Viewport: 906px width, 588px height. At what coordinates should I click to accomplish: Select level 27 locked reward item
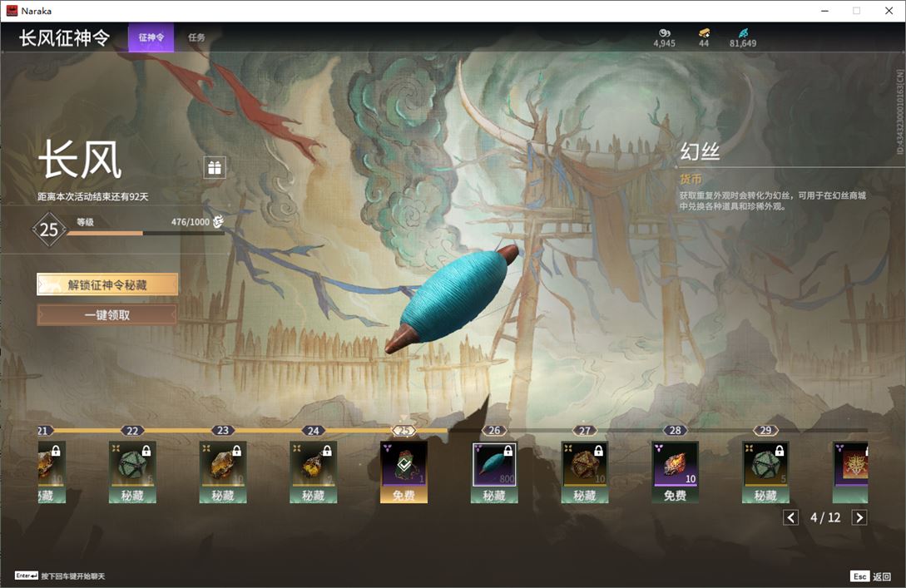585,472
